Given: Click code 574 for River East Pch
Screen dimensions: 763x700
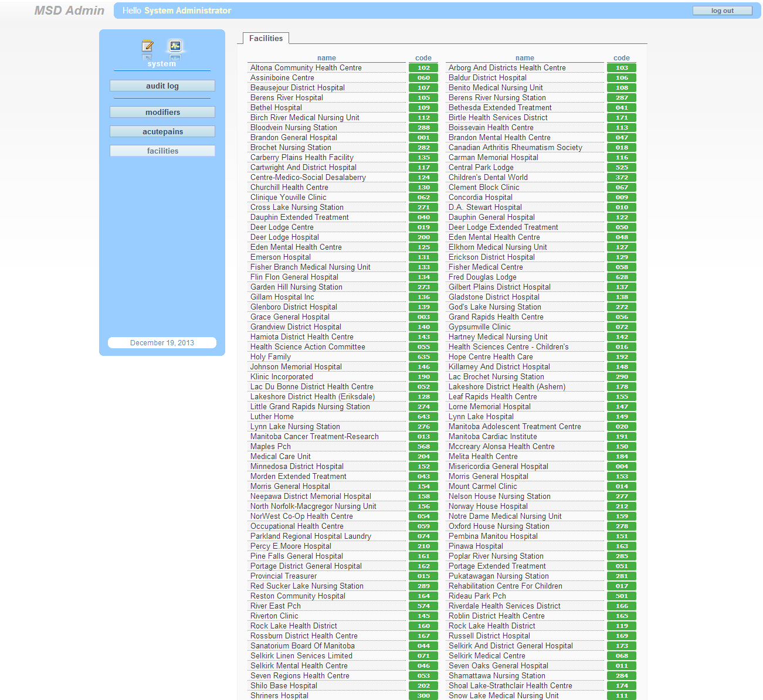Looking at the screenshot, I should click(423, 606).
